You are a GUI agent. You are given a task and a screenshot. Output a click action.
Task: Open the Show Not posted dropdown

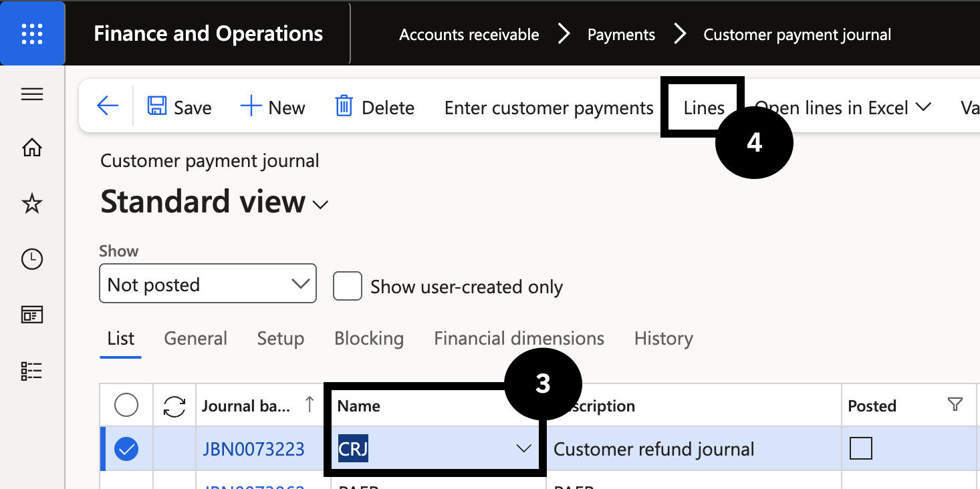[x=208, y=284]
